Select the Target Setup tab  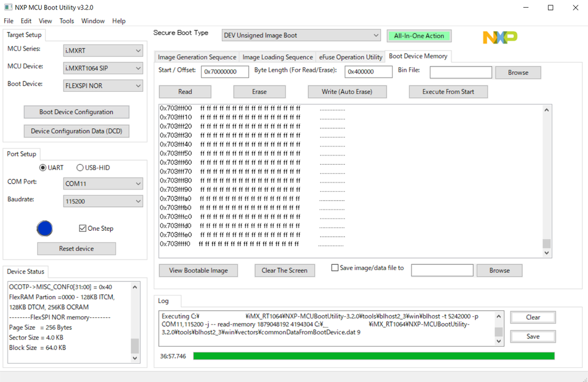coord(24,35)
